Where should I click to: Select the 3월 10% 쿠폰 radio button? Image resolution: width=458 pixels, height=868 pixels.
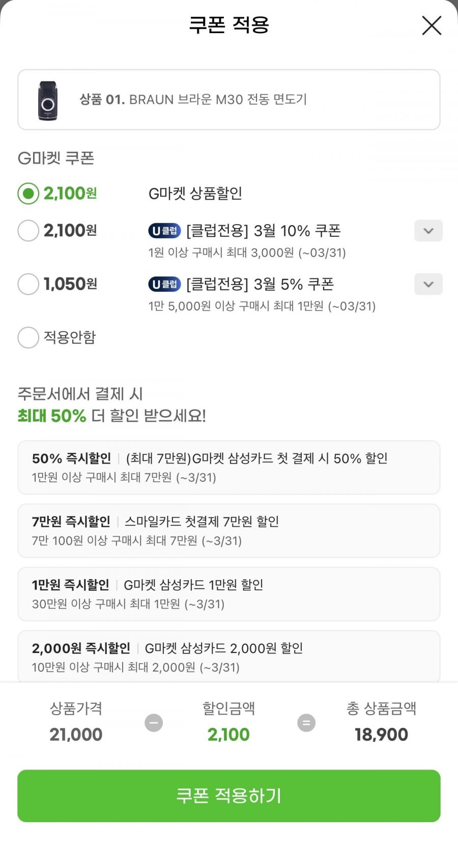click(x=28, y=231)
